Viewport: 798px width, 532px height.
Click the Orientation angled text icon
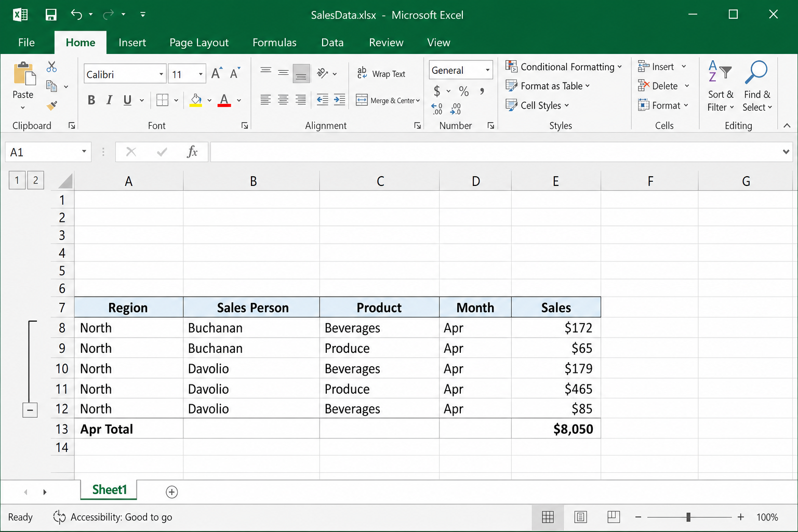[323, 73]
